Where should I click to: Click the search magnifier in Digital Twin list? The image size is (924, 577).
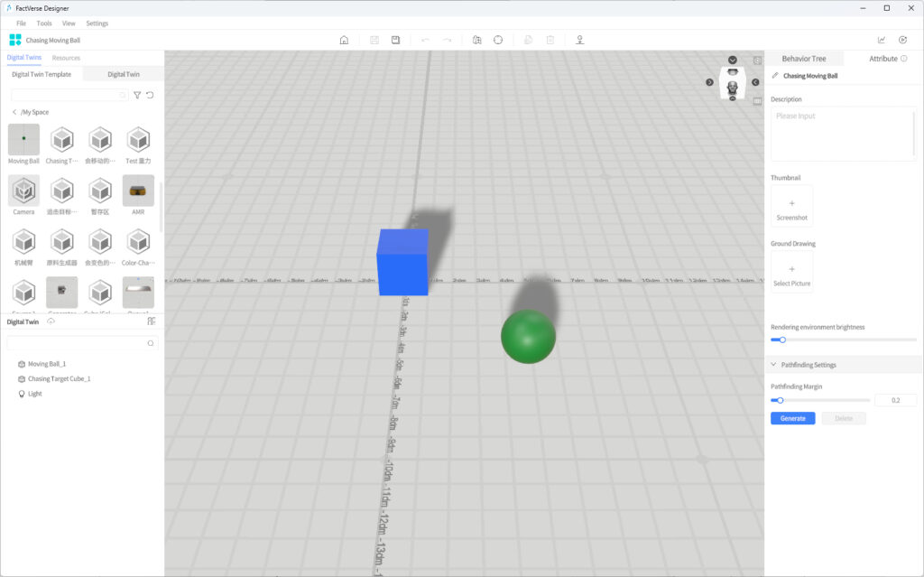click(x=151, y=343)
